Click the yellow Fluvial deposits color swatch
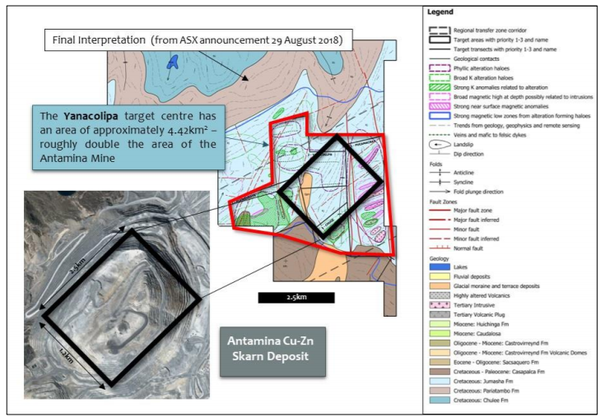This screenshot has width=600, height=417. 439,276
